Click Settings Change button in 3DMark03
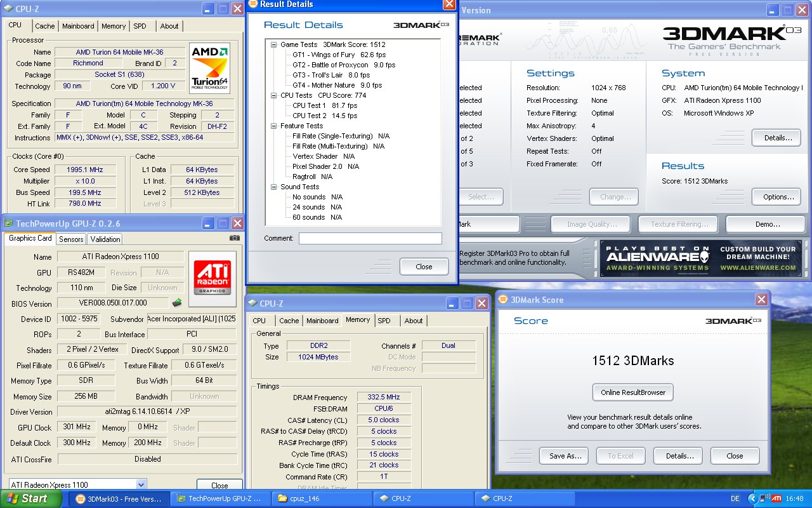Screen dimensions: 812x508 click(613, 197)
